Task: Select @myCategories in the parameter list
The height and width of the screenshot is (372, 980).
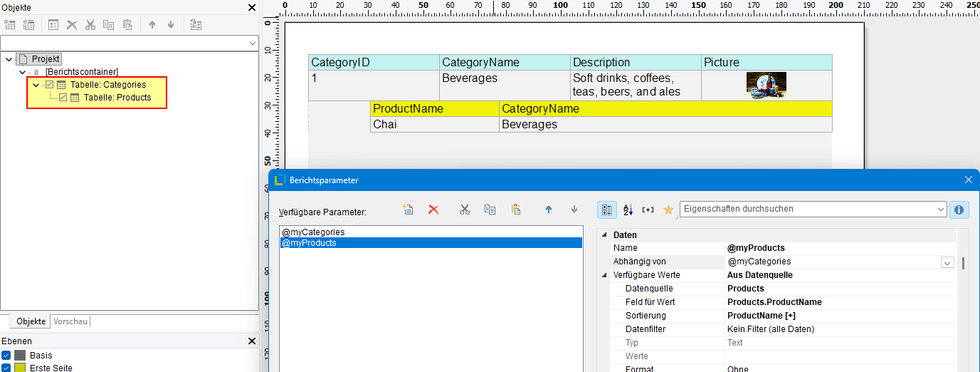Action: [x=313, y=232]
